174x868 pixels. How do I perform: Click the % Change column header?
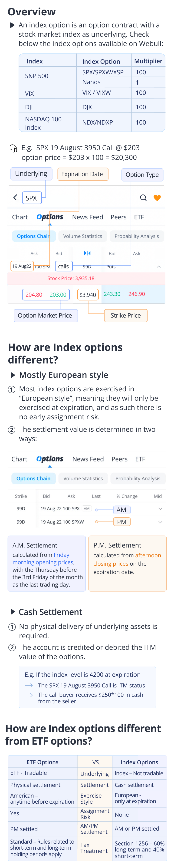[x=127, y=496]
